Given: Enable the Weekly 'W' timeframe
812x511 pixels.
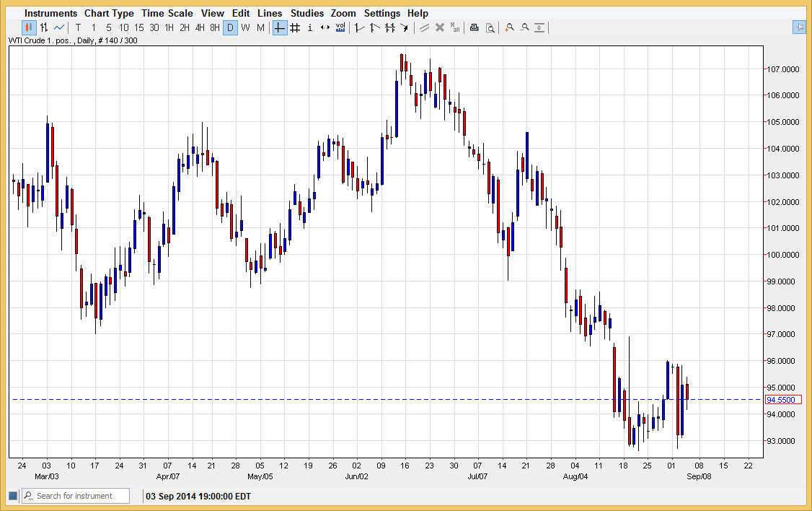Looking at the screenshot, I should coord(245,27).
